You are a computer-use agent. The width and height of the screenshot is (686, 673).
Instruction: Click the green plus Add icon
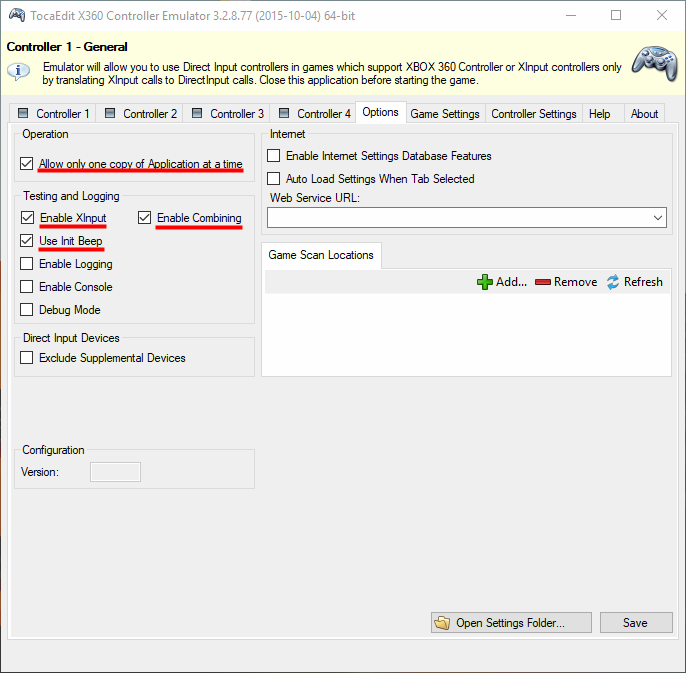tap(484, 282)
